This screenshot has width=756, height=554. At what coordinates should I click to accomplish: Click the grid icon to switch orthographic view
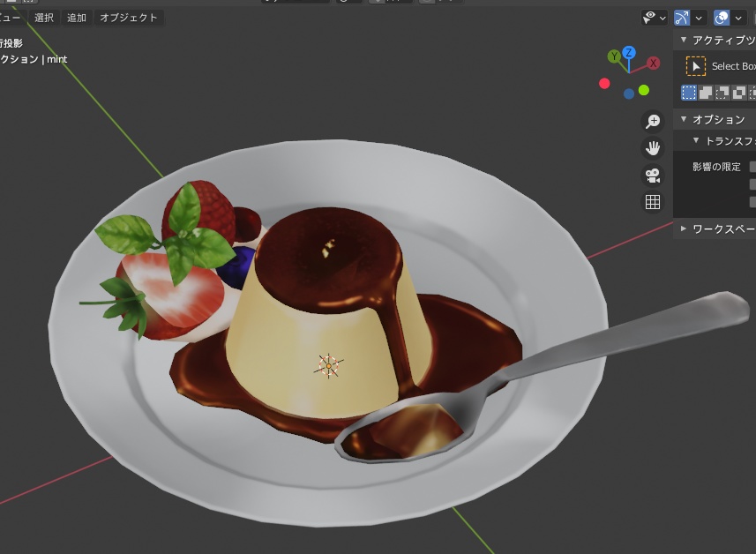coord(652,201)
